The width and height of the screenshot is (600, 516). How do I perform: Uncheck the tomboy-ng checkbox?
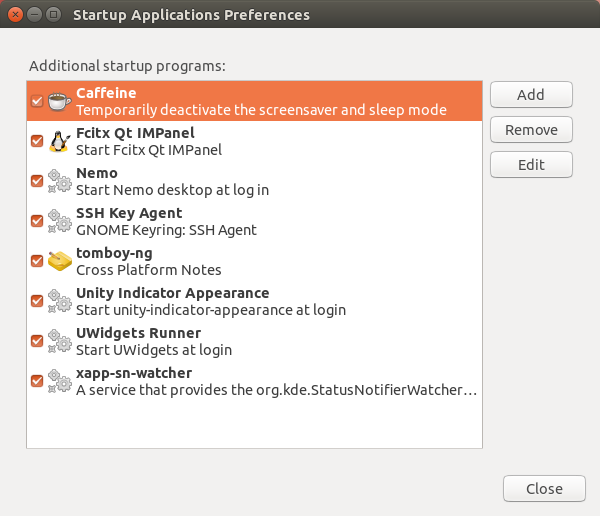pyautogui.click(x=37, y=261)
